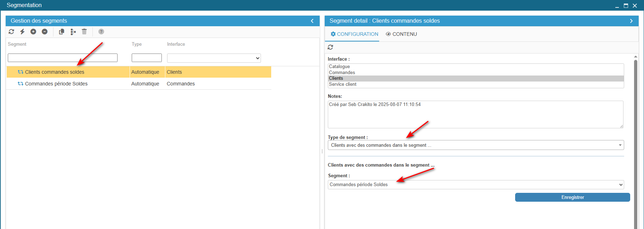Click the lightning bolt icon
Viewport: 644px width, 229px height.
point(22,32)
